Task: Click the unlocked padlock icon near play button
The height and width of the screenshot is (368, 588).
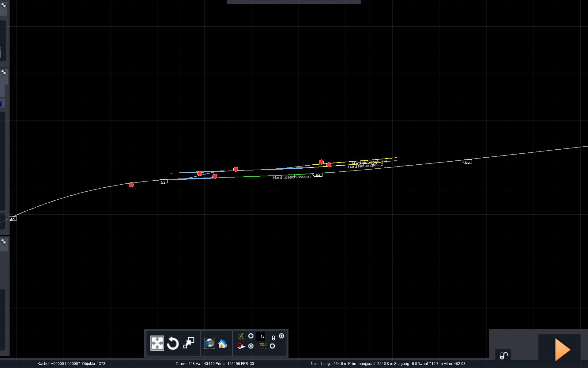Action: click(504, 355)
